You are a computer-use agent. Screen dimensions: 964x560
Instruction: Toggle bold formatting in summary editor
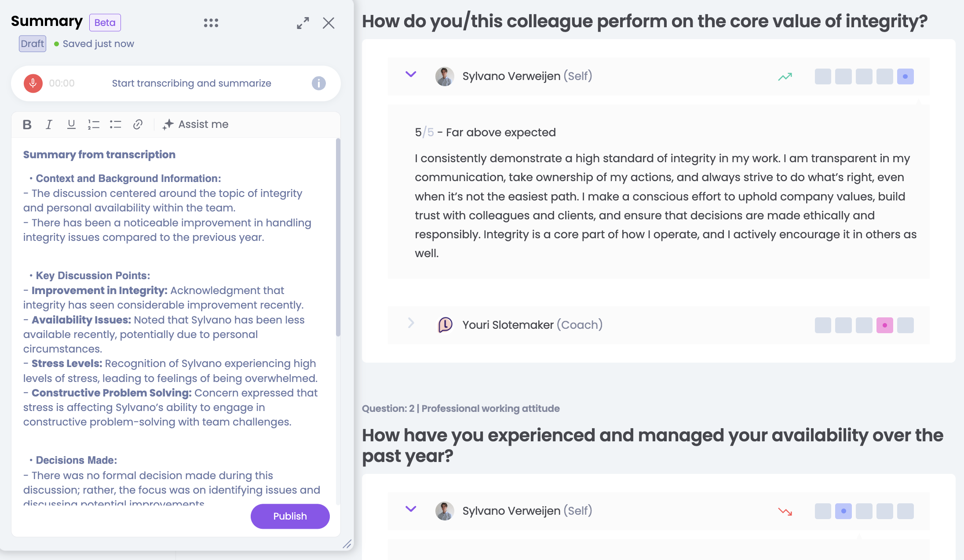[x=27, y=124]
